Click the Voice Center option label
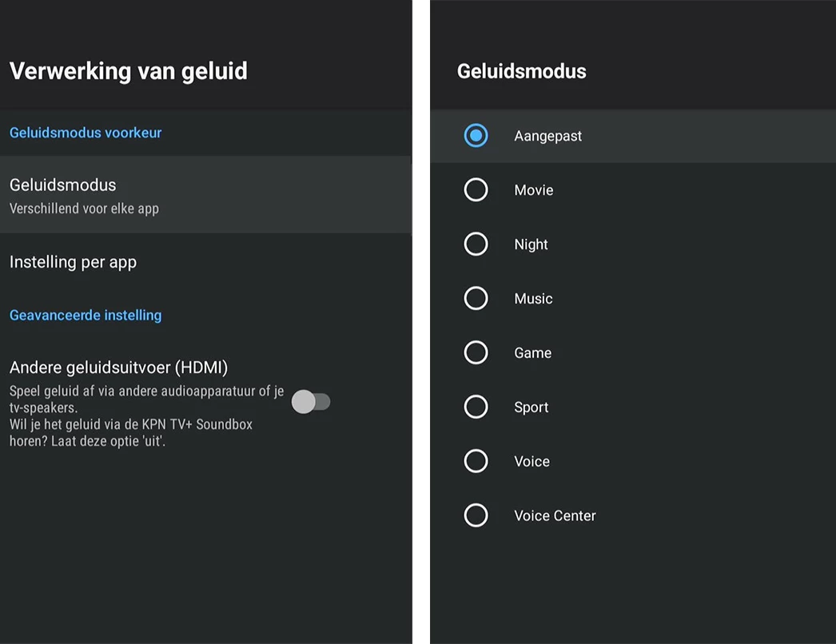The image size is (836, 644). tap(555, 515)
